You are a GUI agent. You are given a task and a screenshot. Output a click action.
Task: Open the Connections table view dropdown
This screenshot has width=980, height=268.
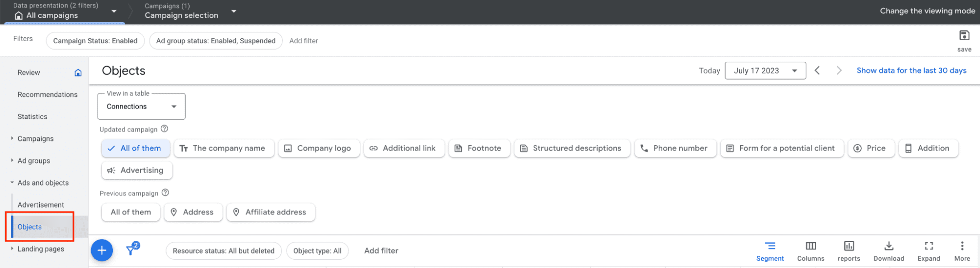(141, 107)
